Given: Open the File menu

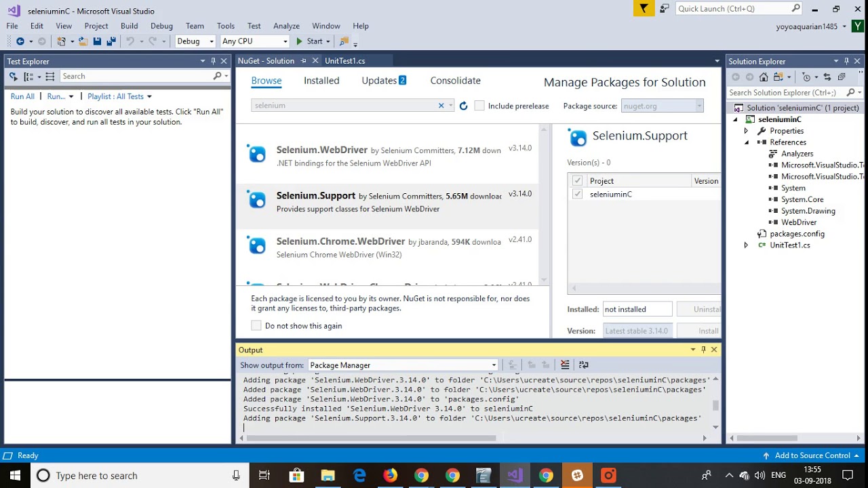Looking at the screenshot, I should point(12,26).
